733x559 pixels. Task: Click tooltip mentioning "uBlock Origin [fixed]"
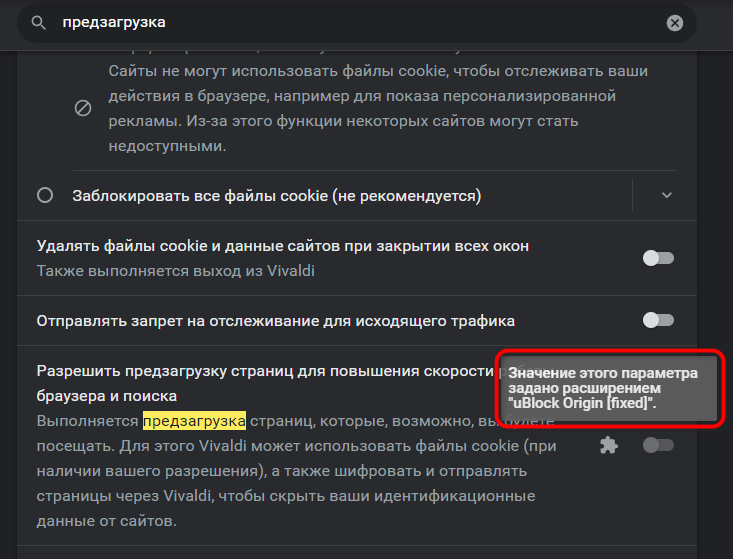tap(608, 388)
